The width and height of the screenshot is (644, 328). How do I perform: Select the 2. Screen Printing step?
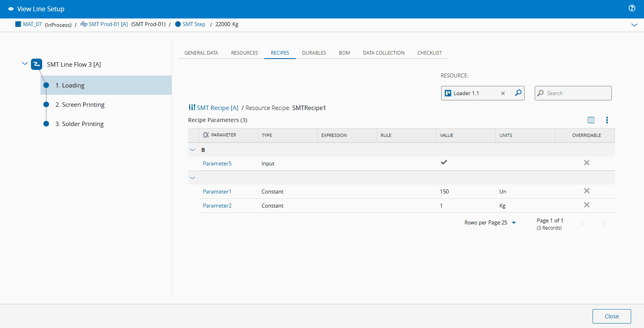pos(80,105)
